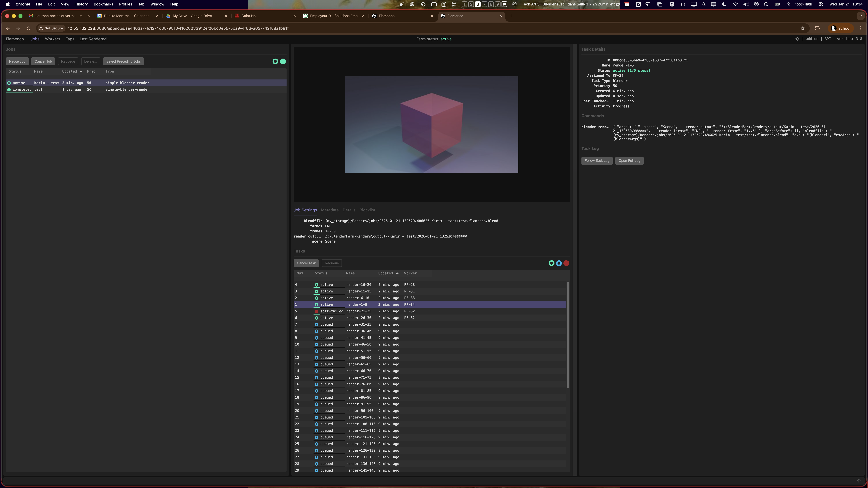Click Select Preceding Jobs button
Image resolution: width=868 pixels, height=488 pixels.
pos(123,61)
